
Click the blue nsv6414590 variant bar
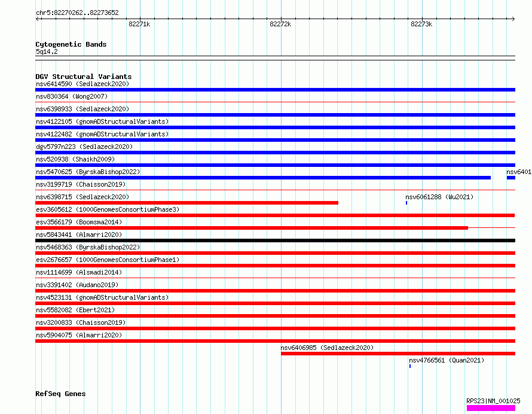coord(275,90)
